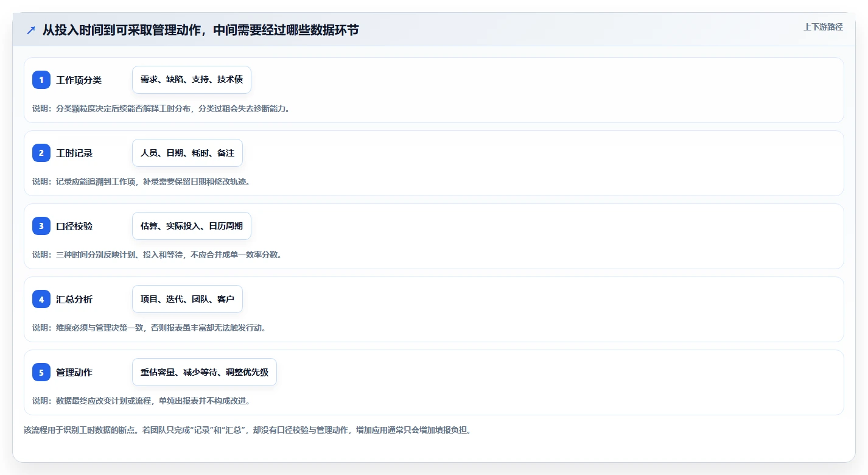Select the 管理动作 step title
Screen dimensions: 868x475
click(x=74, y=372)
